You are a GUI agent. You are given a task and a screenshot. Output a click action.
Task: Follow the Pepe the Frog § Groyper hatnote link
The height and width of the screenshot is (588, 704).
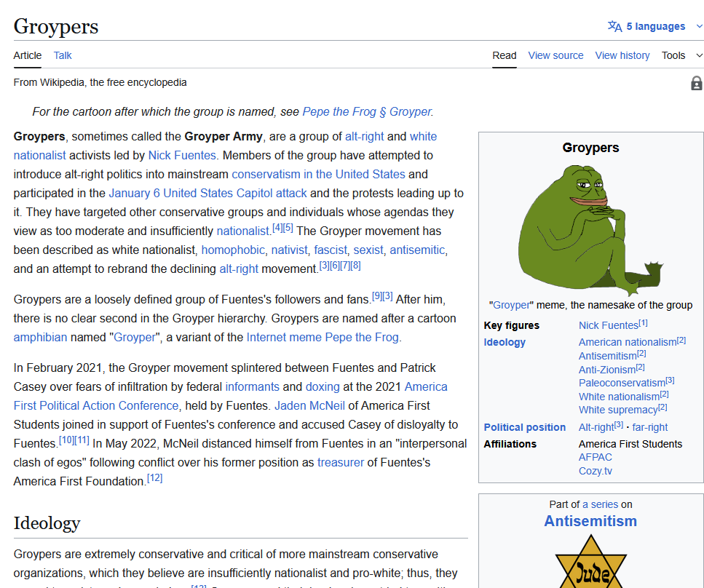tap(367, 112)
